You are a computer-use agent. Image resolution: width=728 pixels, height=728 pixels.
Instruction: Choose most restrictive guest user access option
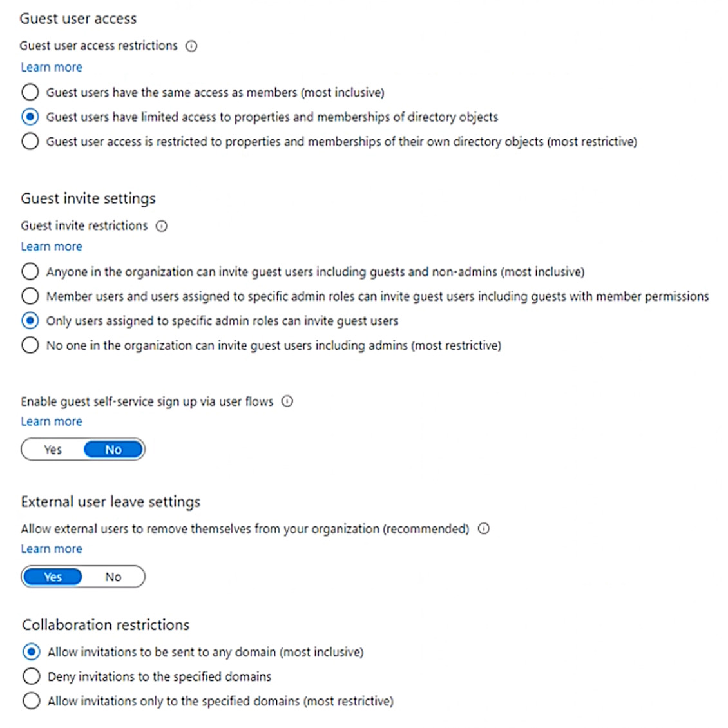click(x=30, y=141)
